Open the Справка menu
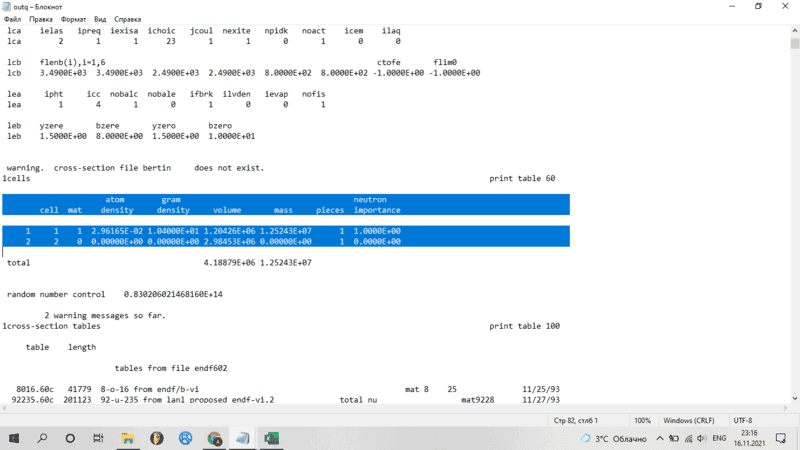800x450 pixels. pos(128,19)
